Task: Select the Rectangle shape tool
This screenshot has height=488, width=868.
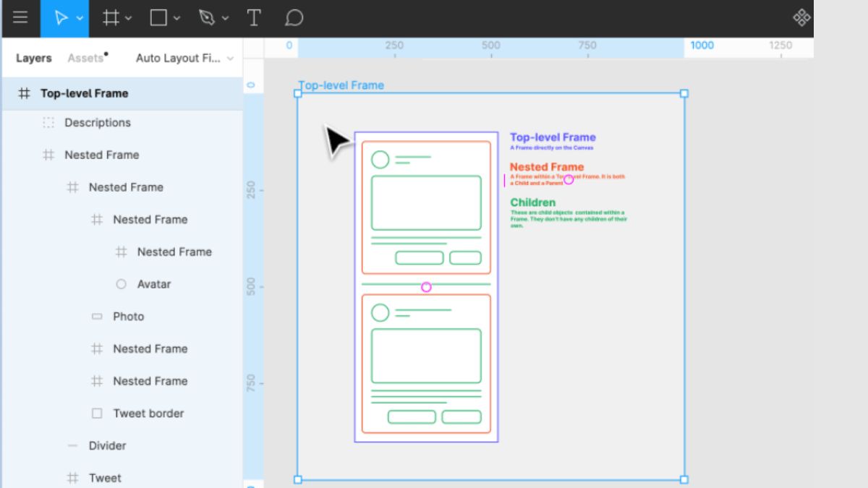Action: (158, 18)
